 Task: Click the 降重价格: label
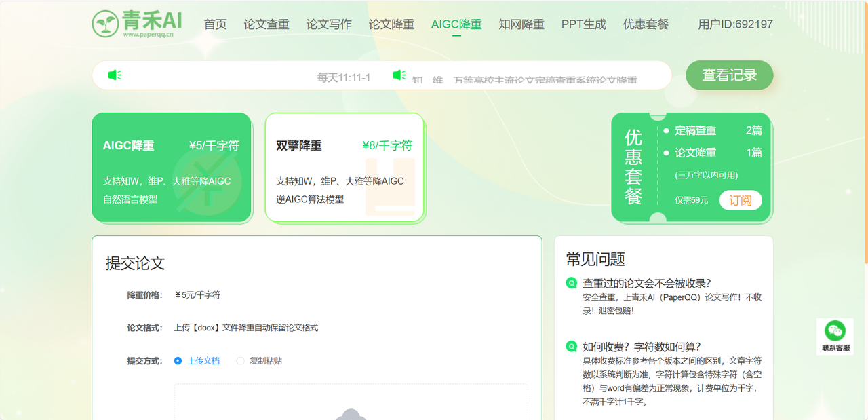[x=145, y=295]
